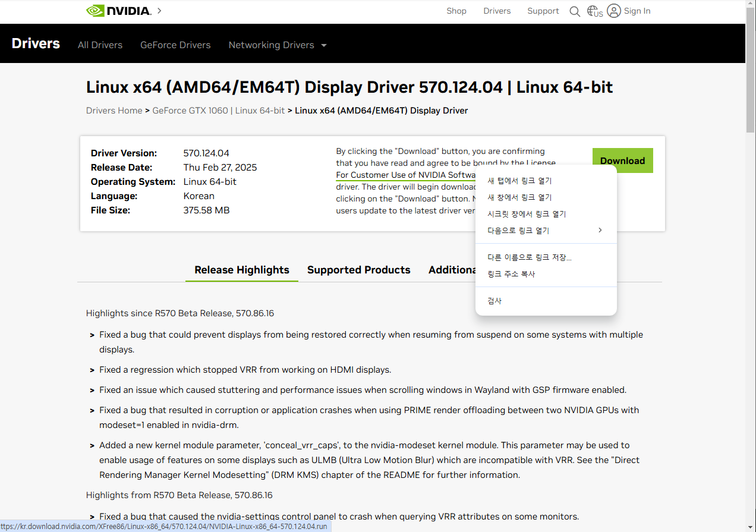This screenshot has width=756, height=532.
Task: Click bullet about Wayland scrolling stuttering
Action: (x=363, y=390)
